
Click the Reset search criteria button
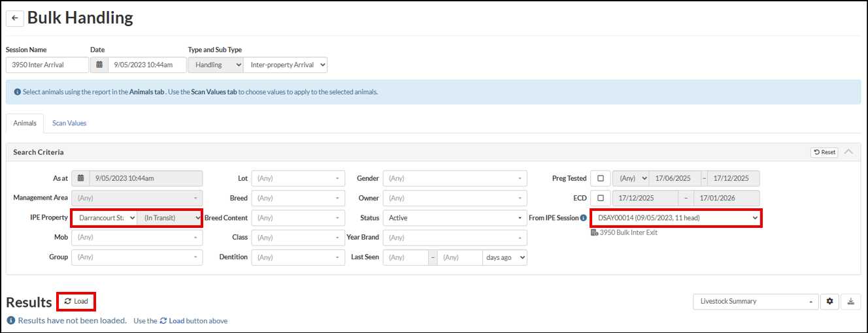point(824,152)
